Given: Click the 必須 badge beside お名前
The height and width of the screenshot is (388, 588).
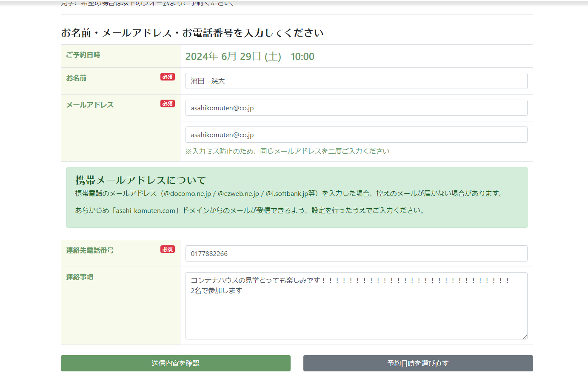Looking at the screenshot, I should tap(167, 77).
